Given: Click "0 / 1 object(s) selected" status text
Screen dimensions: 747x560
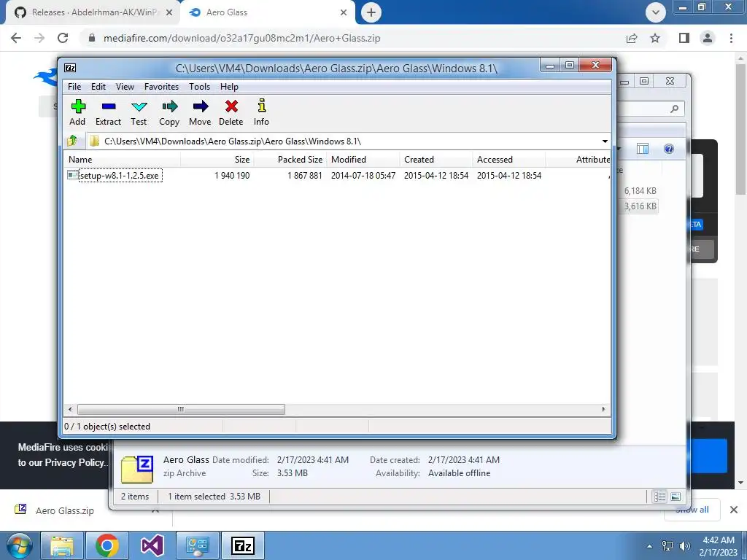Looking at the screenshot, I should 107,426.
